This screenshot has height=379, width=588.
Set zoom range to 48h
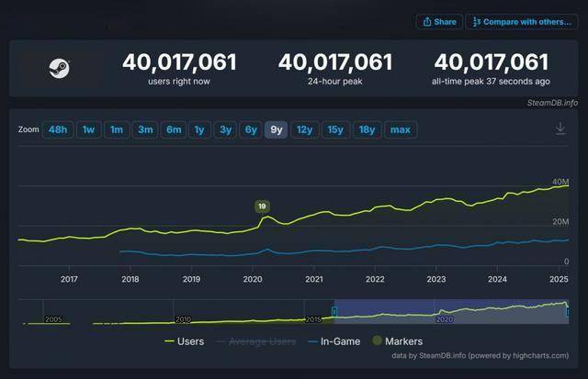[58, 129]
